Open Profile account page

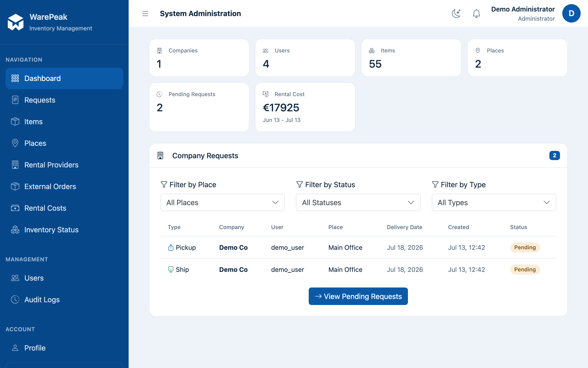[64, 348]
